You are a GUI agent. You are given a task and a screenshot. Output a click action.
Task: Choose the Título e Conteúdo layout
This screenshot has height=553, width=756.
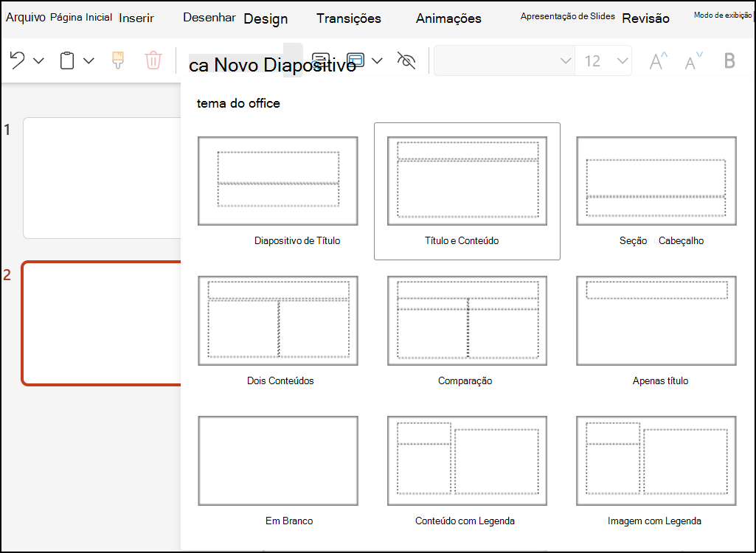(x=467, y=192)
